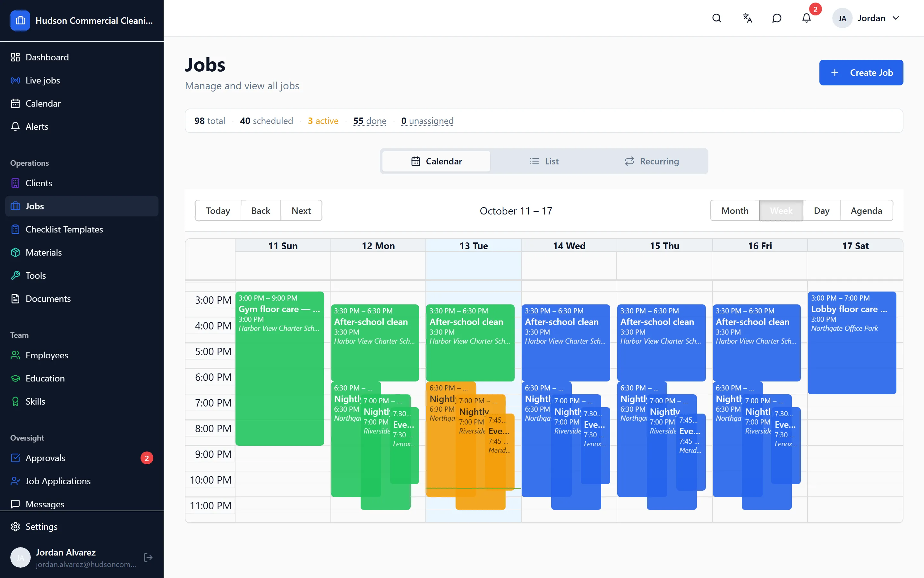
Task: Open Wednesday's After-school clean job
Action: (x=566, y=343)
